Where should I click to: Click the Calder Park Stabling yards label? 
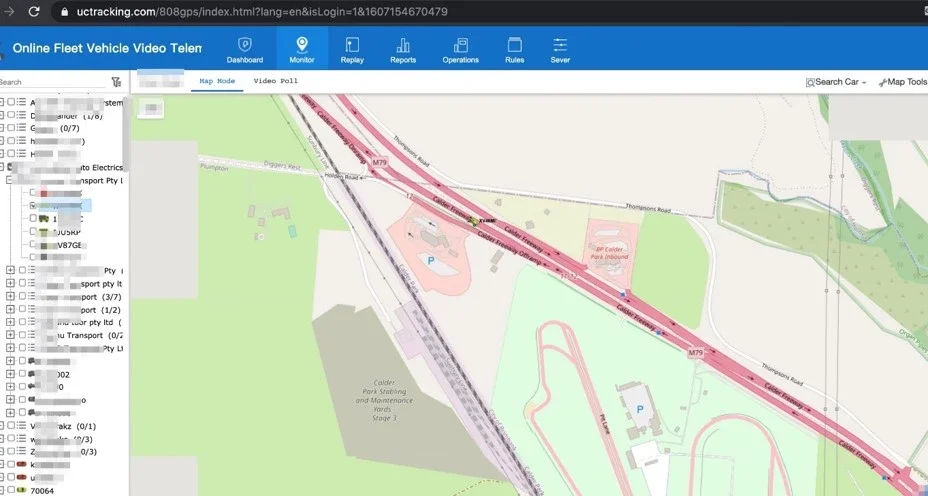point(384,400)
